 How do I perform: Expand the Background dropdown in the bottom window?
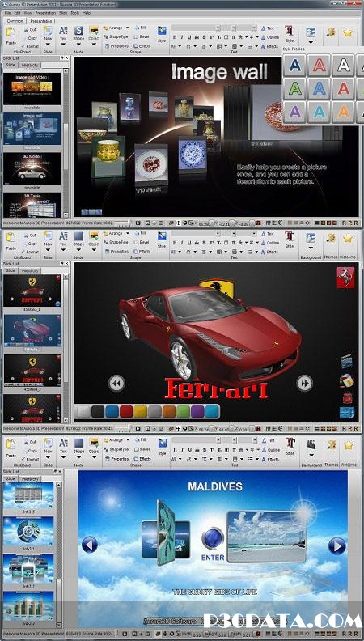coord(311,455)
